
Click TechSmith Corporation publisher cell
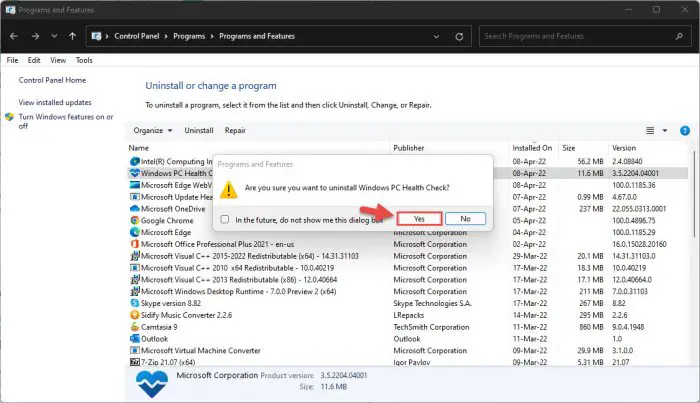(431, 327)
